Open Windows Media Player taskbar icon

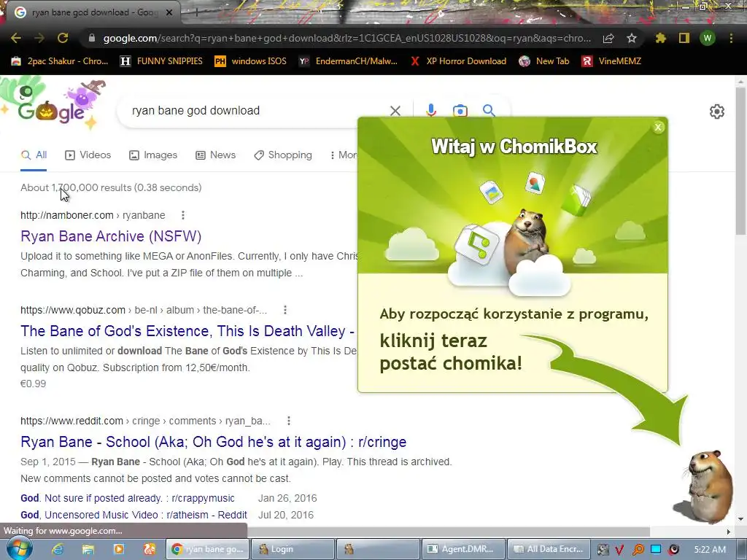click(x=119, y=549)
